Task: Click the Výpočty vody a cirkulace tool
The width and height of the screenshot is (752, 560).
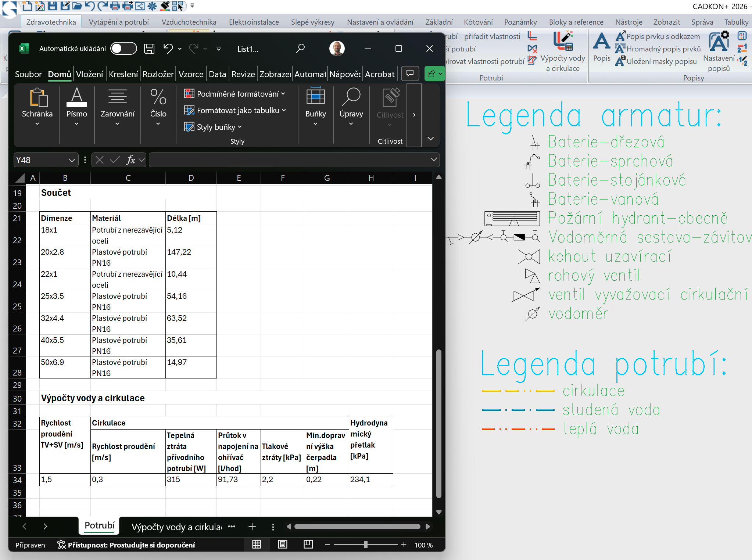Action: point(563,52)
